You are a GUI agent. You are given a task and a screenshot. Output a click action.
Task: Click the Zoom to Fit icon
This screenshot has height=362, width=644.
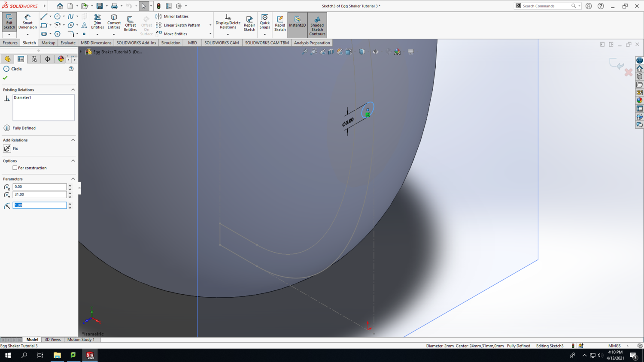[x=304, y=51]
